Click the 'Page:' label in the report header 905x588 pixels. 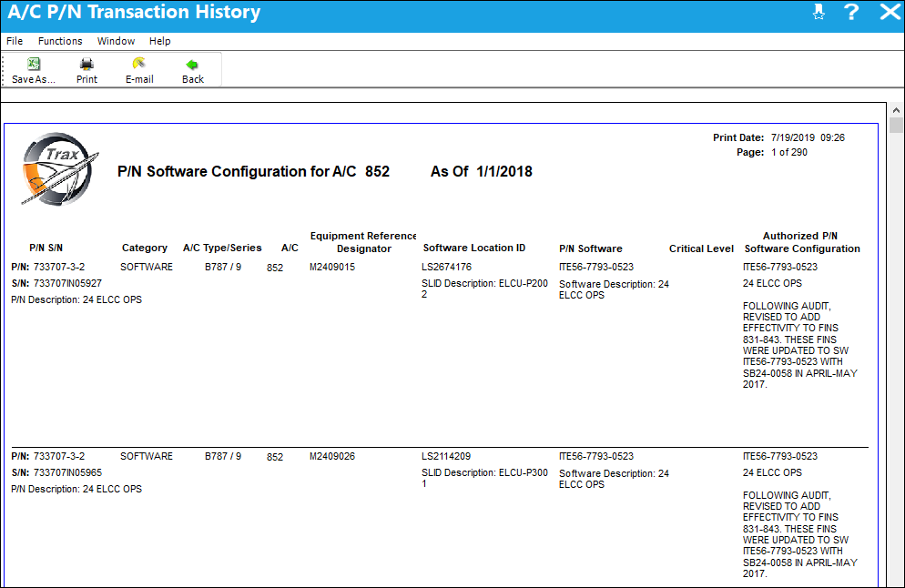[x=750, y=152]
